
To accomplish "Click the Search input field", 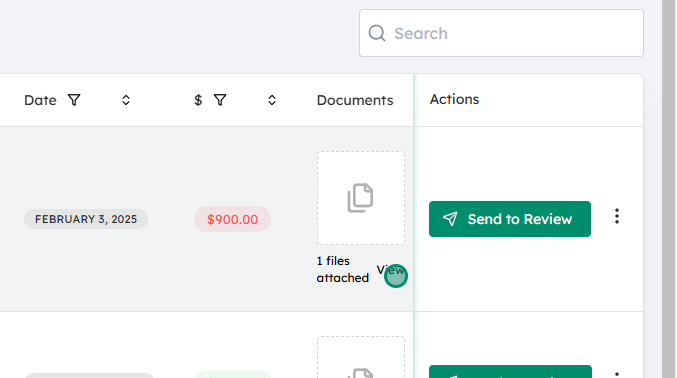I will click(501, 33).
